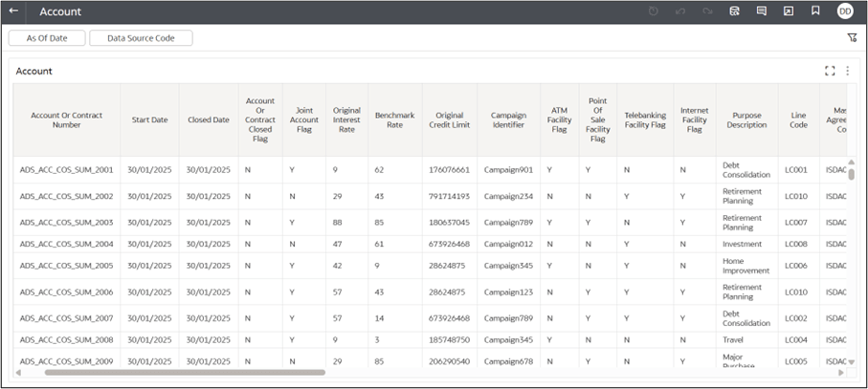Click the vertical scrollbar down arrow
868x389 pixels.
coord(852,362)
